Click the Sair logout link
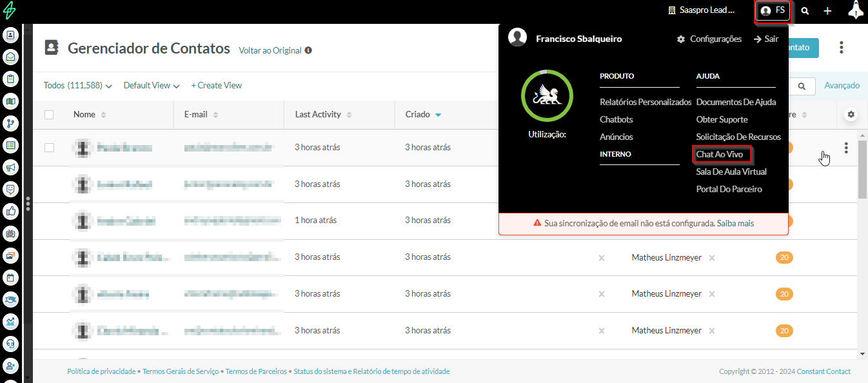 766,39
